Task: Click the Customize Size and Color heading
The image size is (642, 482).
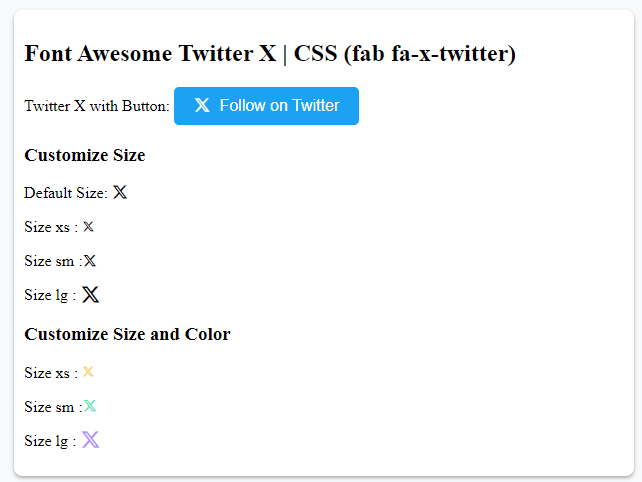Action: coord(127,334)
